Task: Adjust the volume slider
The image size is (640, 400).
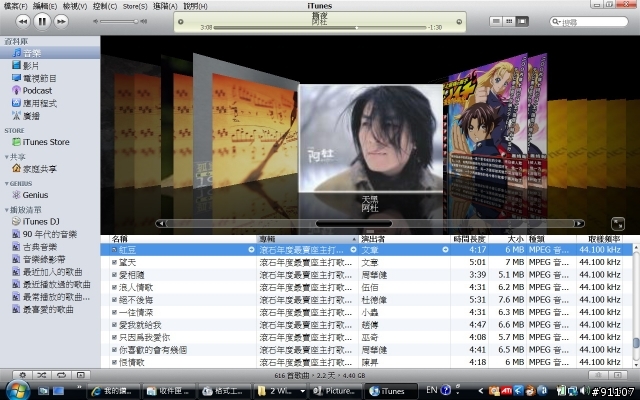Action: [119, 21]
